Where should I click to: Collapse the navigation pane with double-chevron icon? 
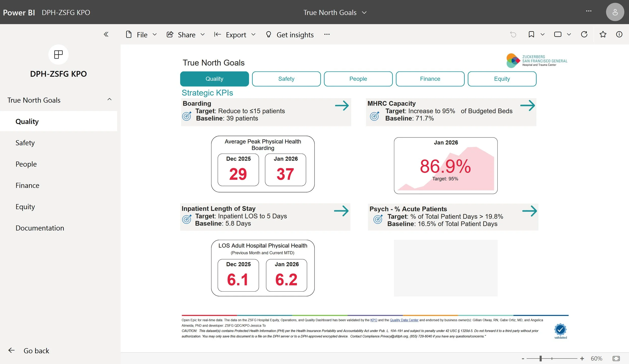pyautogui.click(x=106, y=34)
